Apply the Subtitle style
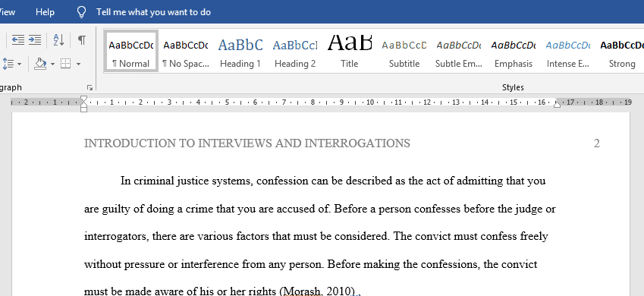 (404, 52)
